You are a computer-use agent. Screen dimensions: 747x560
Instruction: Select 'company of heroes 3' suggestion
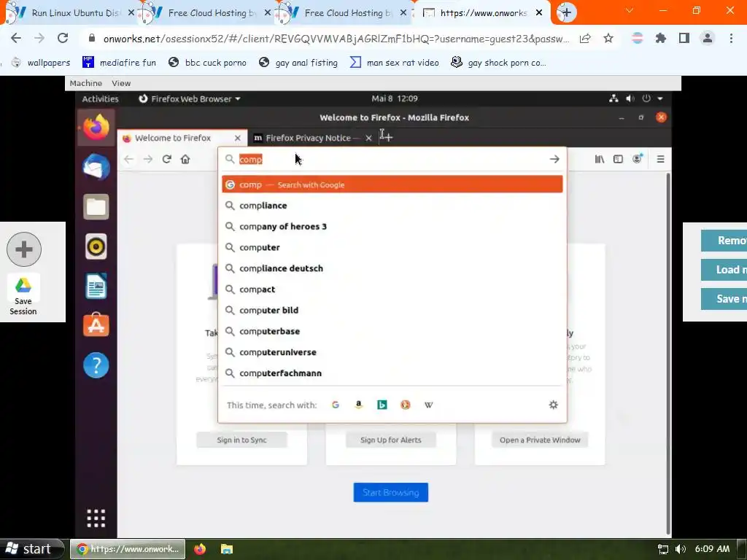[x=392, y=226]
